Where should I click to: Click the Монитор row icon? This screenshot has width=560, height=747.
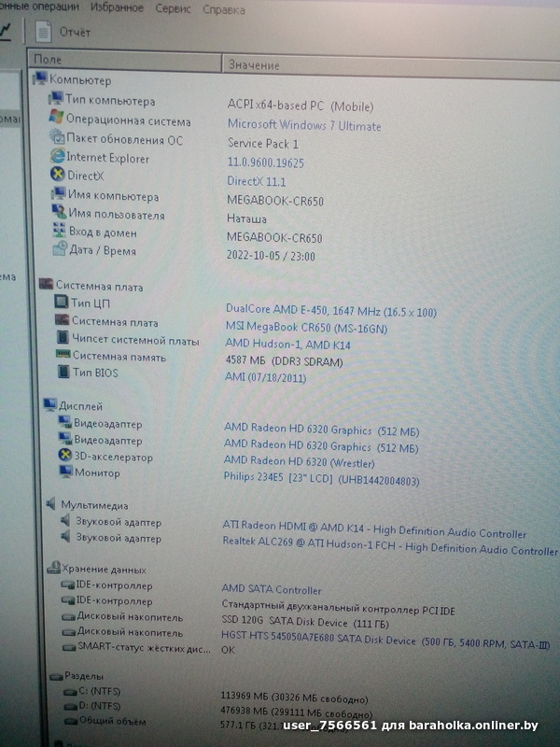[x=65, y=472]
